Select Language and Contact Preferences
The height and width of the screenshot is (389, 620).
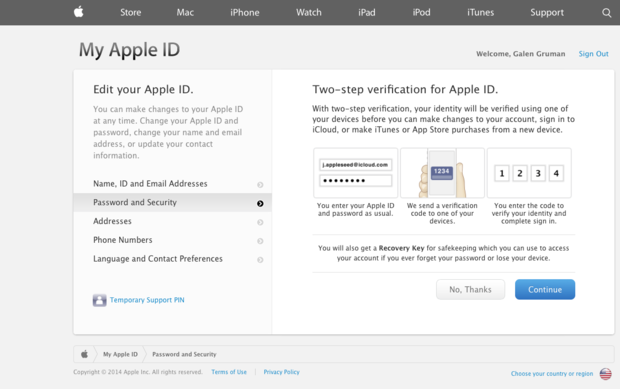172,259
